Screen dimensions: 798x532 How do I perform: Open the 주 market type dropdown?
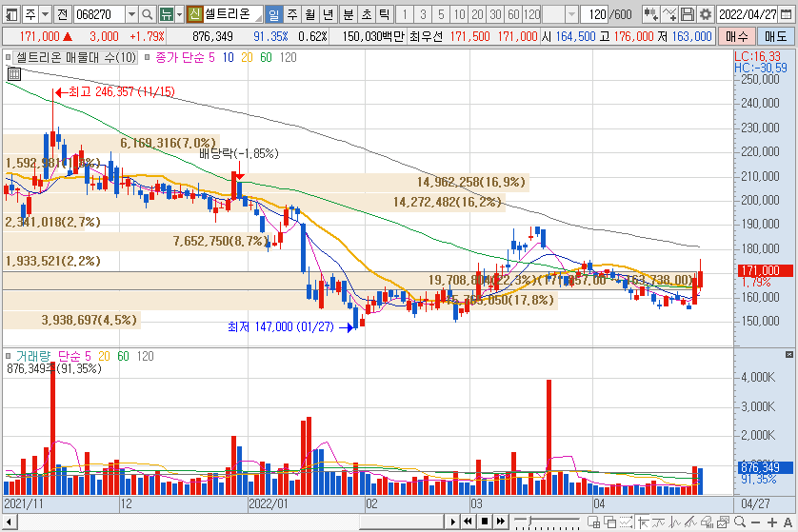[x=46, y=14]
